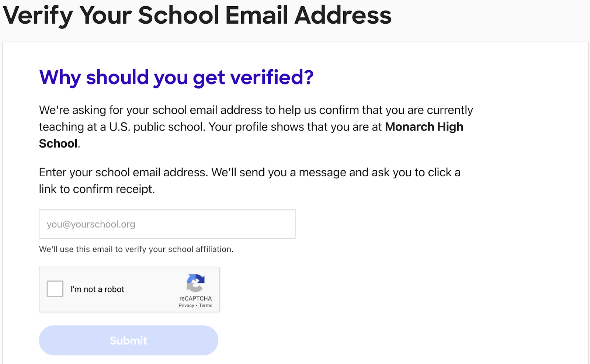Click the Why should you get verified heading
Image resolution: width=590 pixels, height=364 pixels.
pyautogui.click(x=176, y=77)
